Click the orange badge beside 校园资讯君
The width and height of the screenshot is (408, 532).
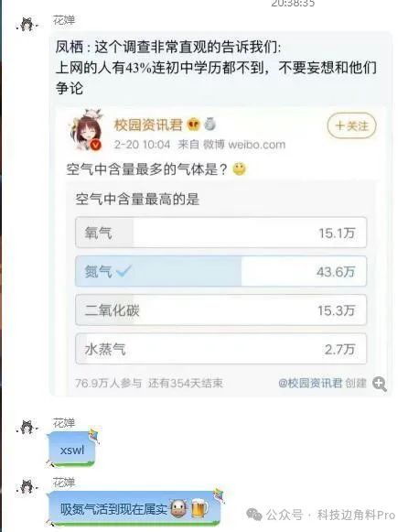[x=194, y=125]
